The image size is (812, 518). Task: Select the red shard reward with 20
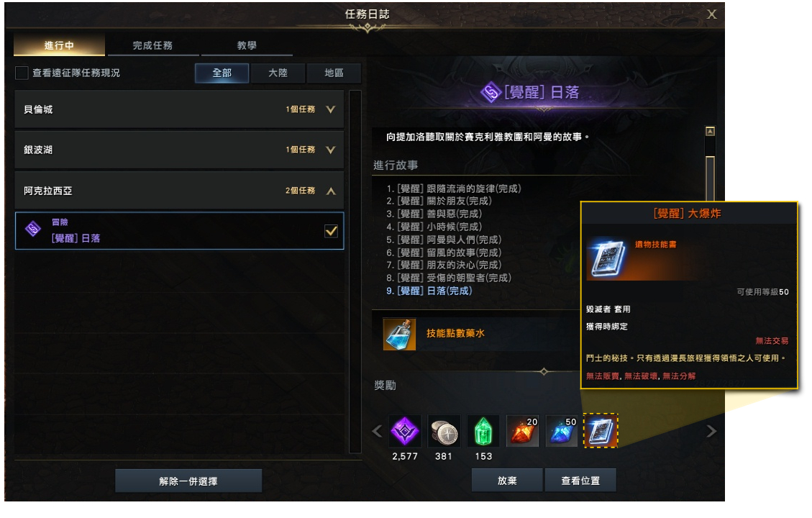[522, 431]
